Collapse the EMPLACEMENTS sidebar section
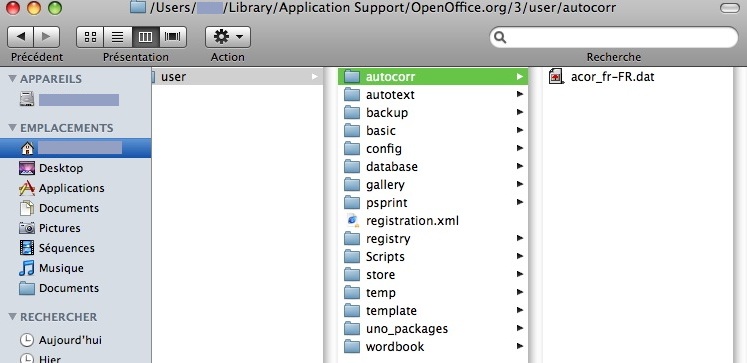The height and width of the screenshot is (363, 747). pyautogui.click(x=13, y=128)
